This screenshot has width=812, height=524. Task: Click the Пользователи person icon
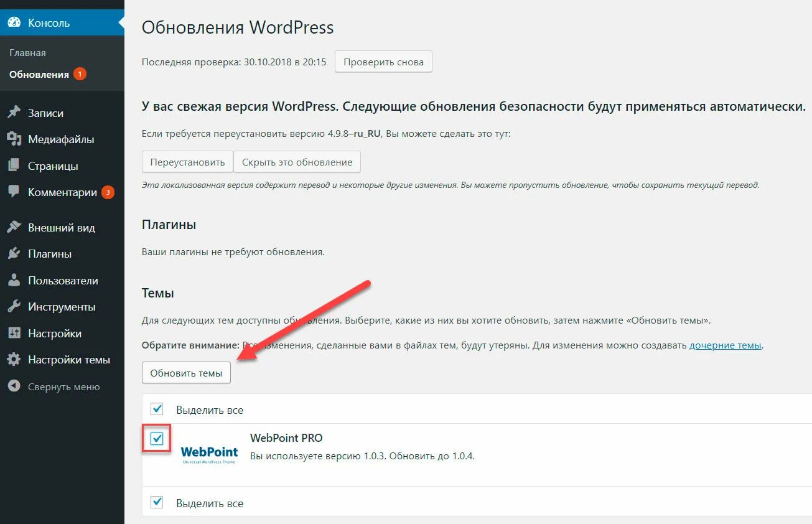[14, 281]
